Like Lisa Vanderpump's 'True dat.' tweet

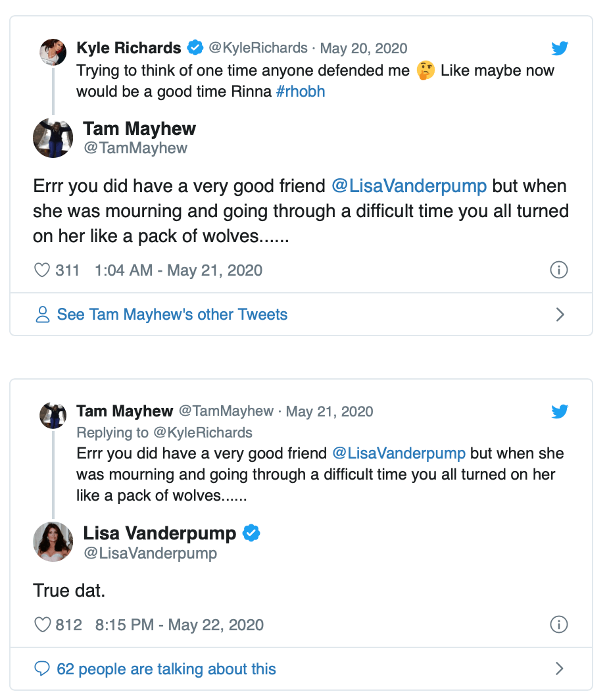(x=42, y=624)
